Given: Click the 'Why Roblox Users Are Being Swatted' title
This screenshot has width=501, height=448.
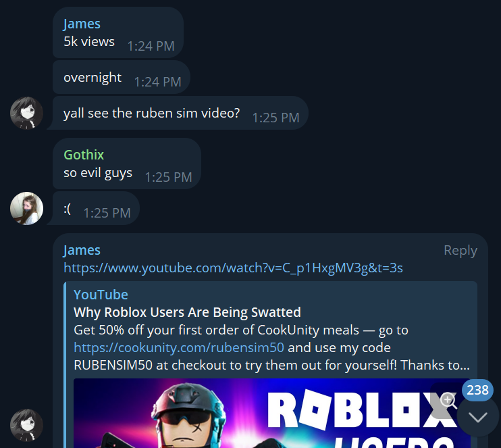Looking at the screenshot, I should pos(187,312).
